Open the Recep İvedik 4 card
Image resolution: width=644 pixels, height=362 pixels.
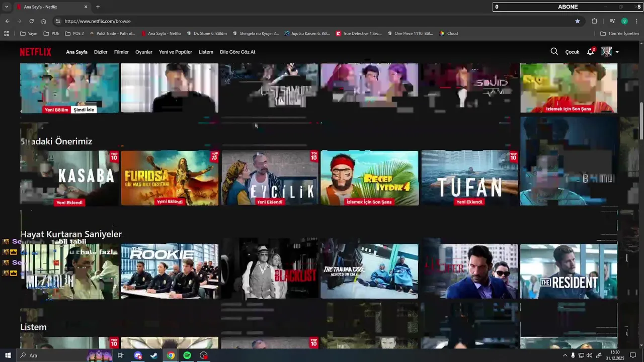[369, 178]
